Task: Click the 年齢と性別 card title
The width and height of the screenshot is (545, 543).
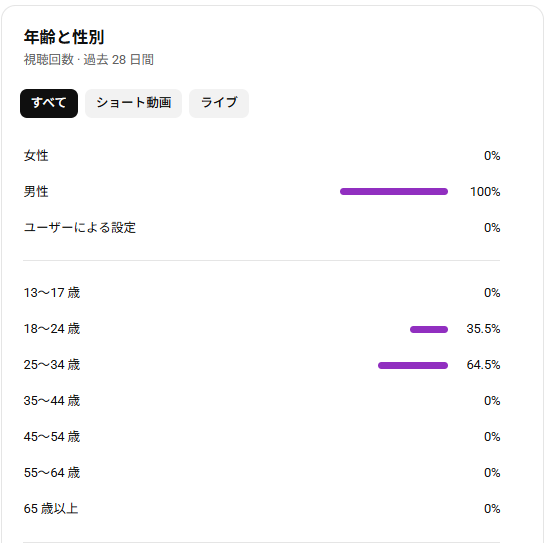Action: click(x=64, y=37)
